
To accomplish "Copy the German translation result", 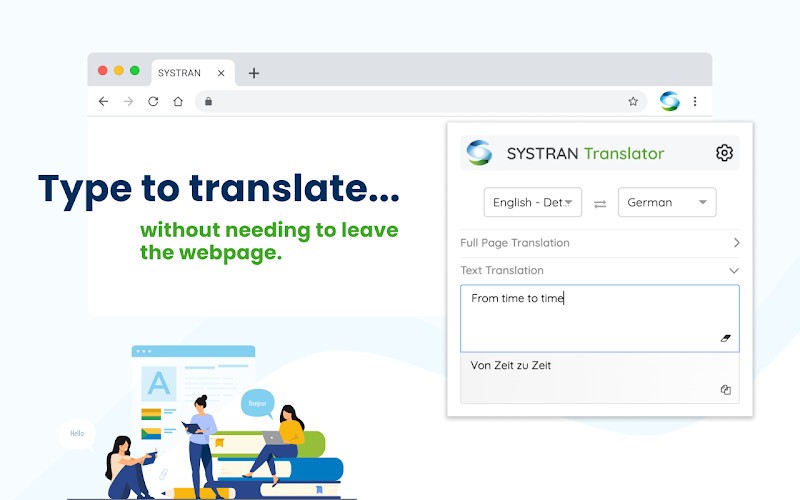I will click(x=726, y=390).
